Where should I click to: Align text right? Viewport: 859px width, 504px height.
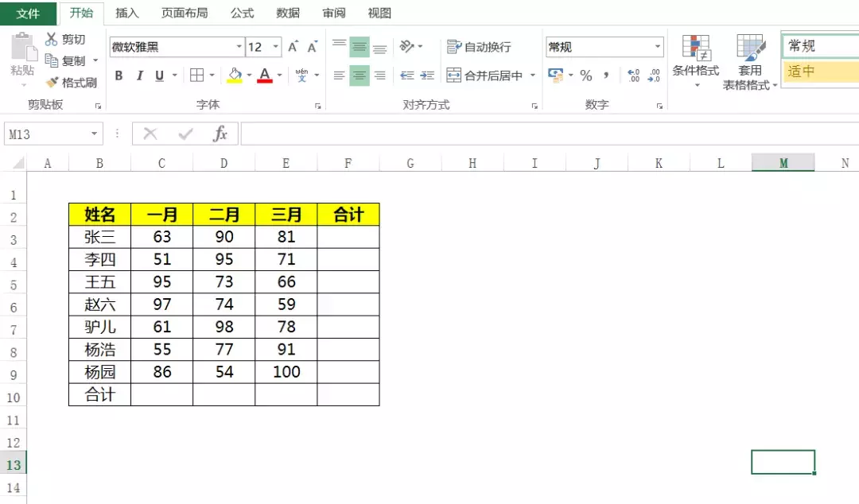click(x=379, y=75)
